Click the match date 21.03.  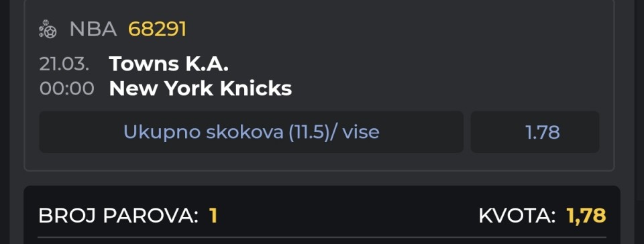coord(64,64)
